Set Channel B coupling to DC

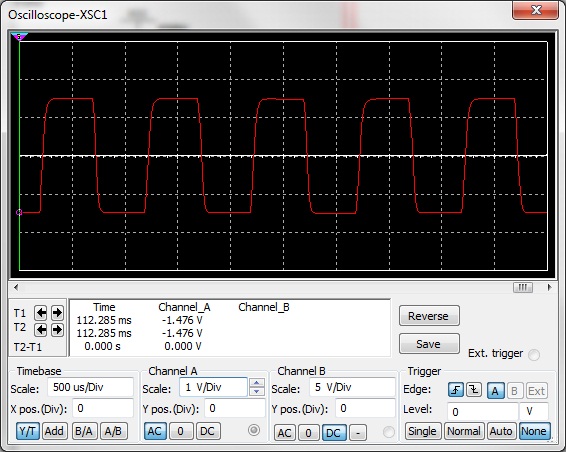334,433
